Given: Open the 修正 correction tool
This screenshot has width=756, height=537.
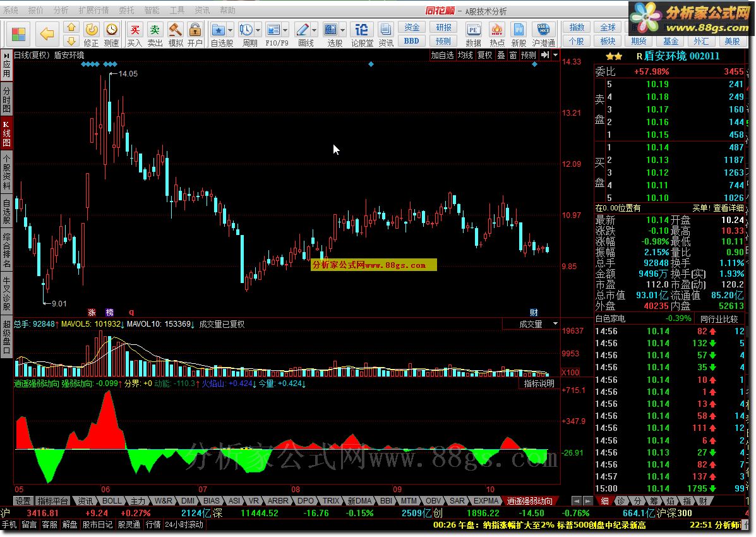Looking at the screenshot, I should click(91, 34).
